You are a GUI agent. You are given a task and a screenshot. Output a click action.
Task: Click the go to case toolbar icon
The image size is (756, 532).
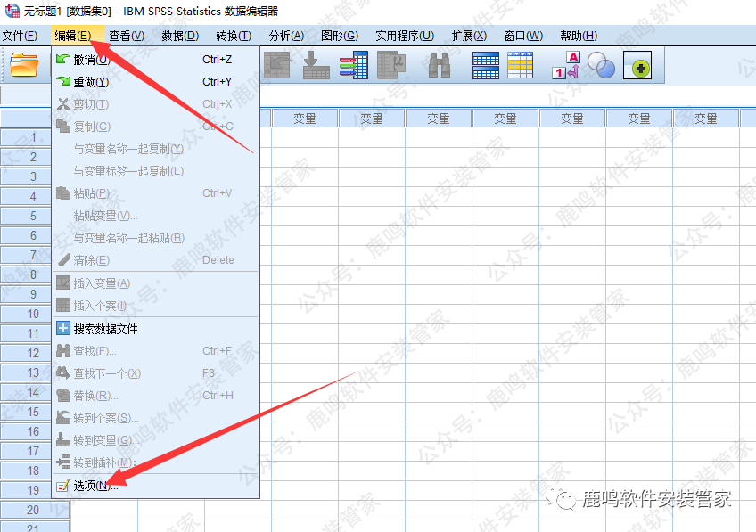277,65
